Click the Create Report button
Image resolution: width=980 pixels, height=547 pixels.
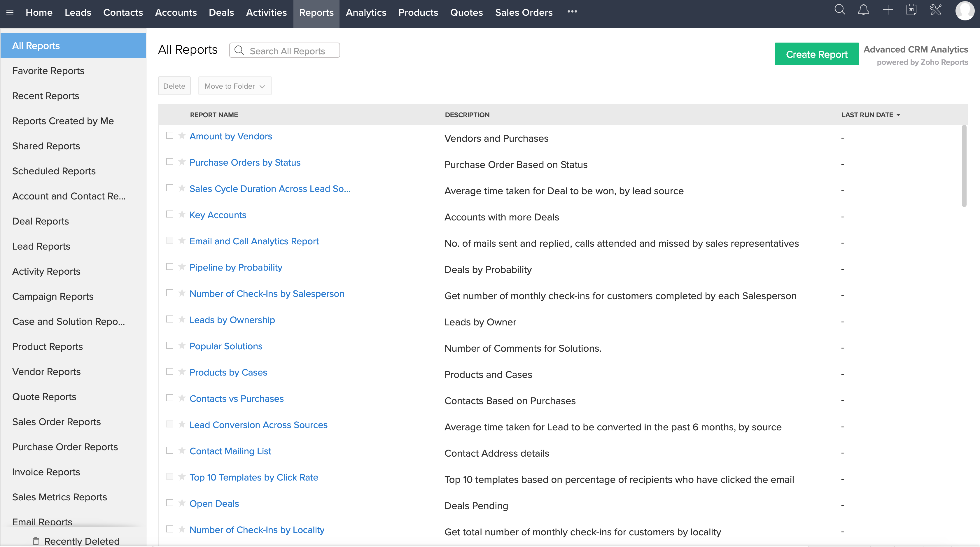(x=816, y=54)
